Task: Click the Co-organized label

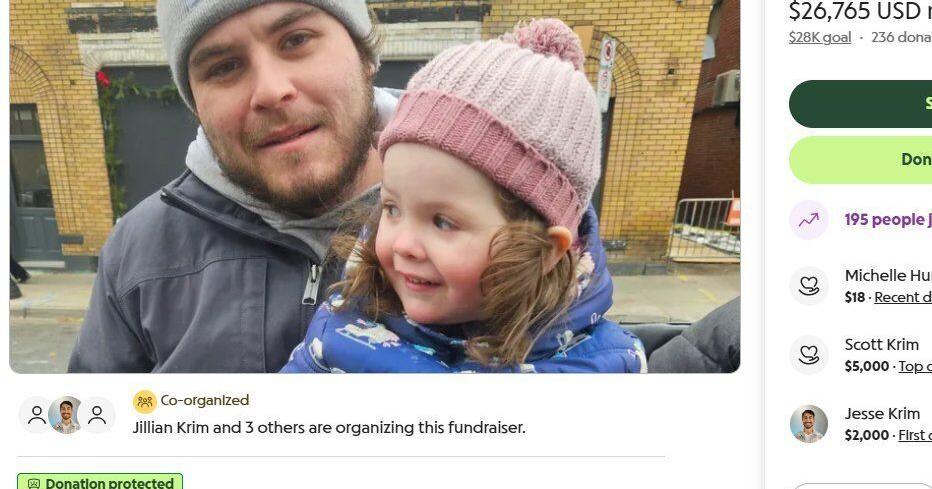Action: pyautogui.click(x=204, y=400)
